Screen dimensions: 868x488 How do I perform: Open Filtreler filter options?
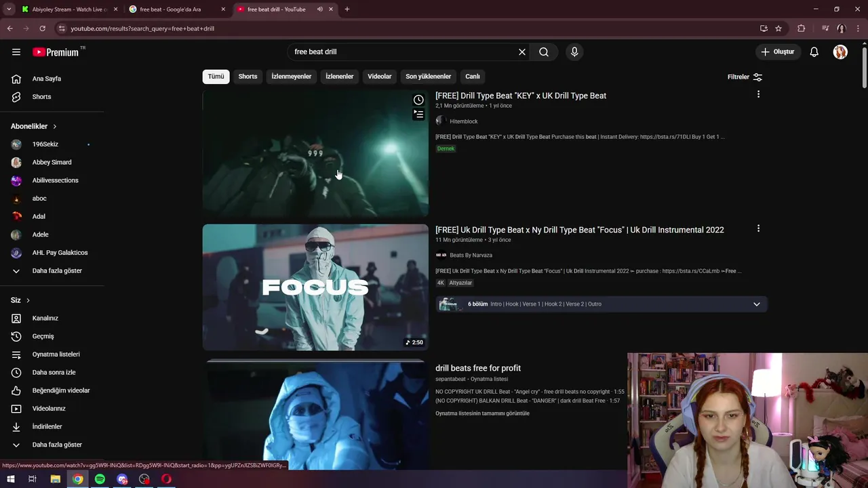point(745,77)
